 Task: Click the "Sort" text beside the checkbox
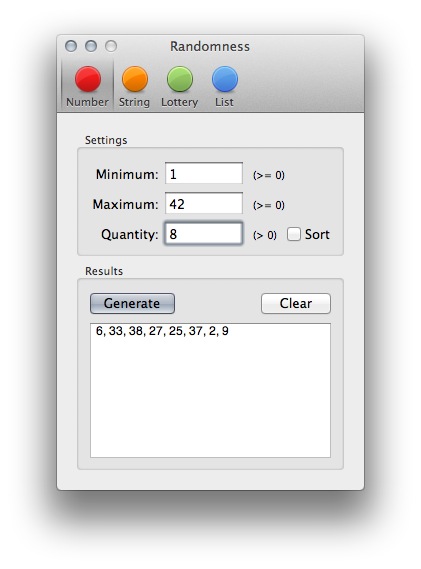[317, 234]
